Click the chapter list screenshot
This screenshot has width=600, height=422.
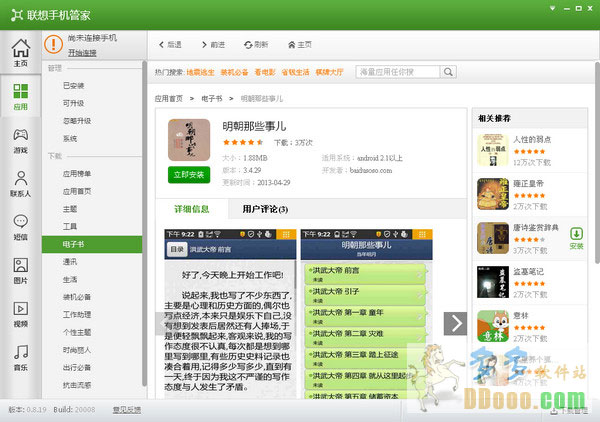point(367,314)
